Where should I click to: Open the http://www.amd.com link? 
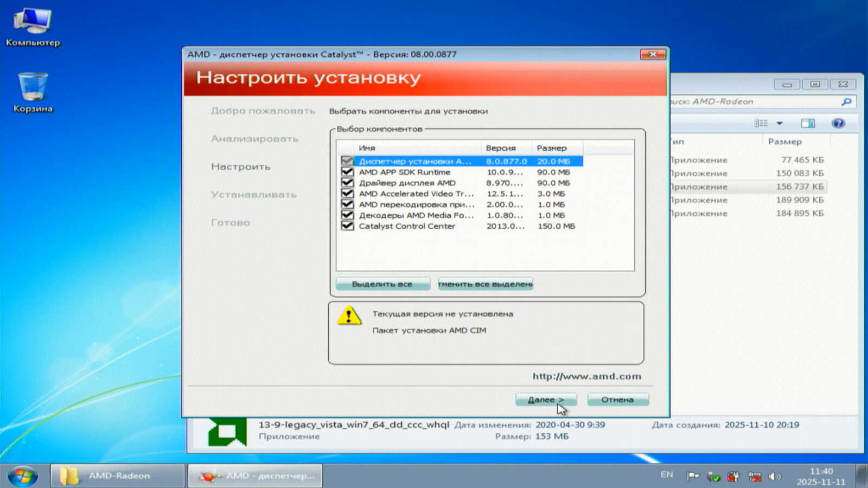[x=586, y=376]
